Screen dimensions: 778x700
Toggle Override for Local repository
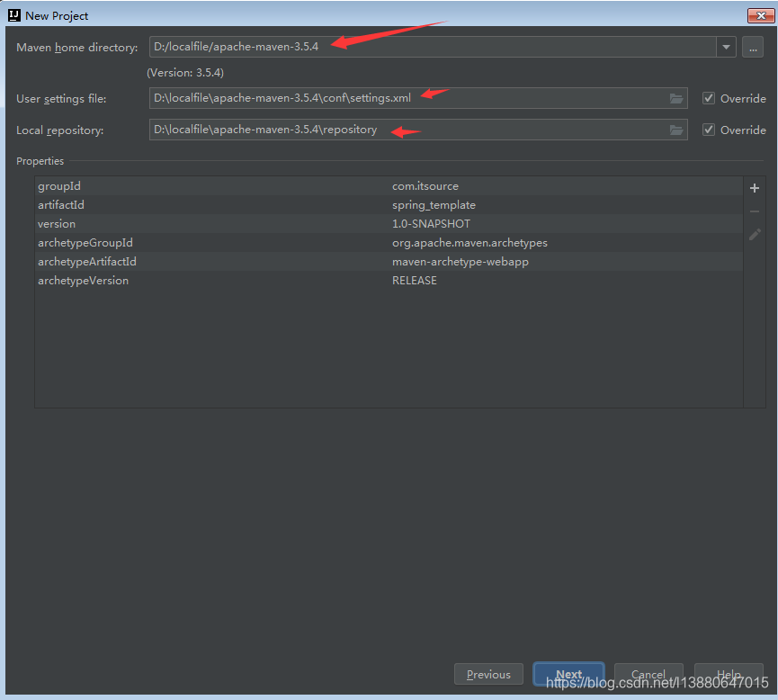pos(709,130)
